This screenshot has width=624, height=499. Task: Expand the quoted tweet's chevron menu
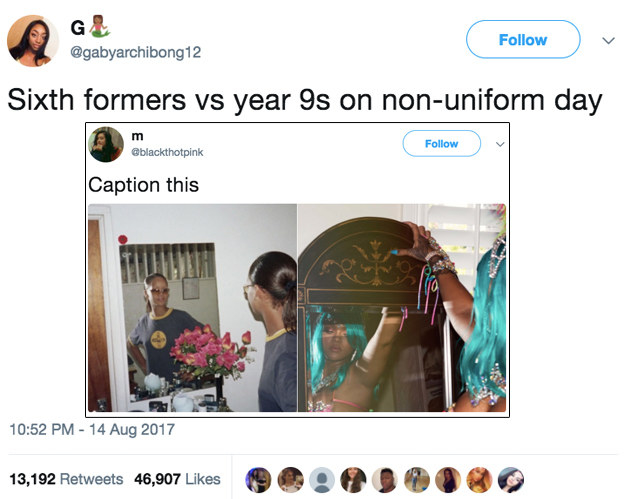[x=500, y=144]
